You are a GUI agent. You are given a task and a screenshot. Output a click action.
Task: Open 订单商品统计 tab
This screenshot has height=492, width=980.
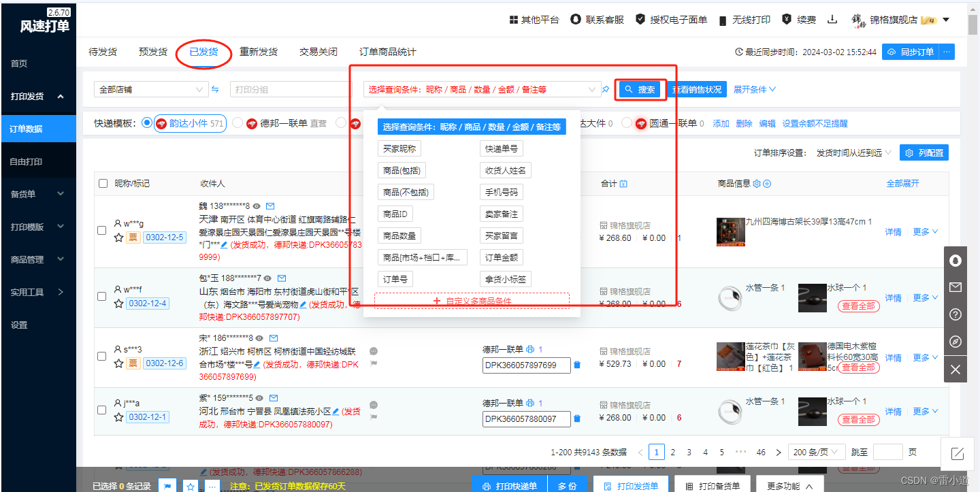[x=387, y=52]
